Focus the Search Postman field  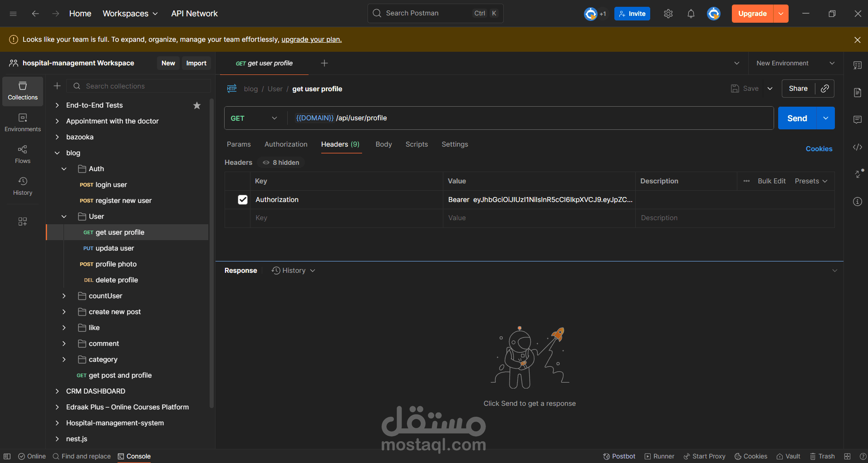click(x=435, y=14)
